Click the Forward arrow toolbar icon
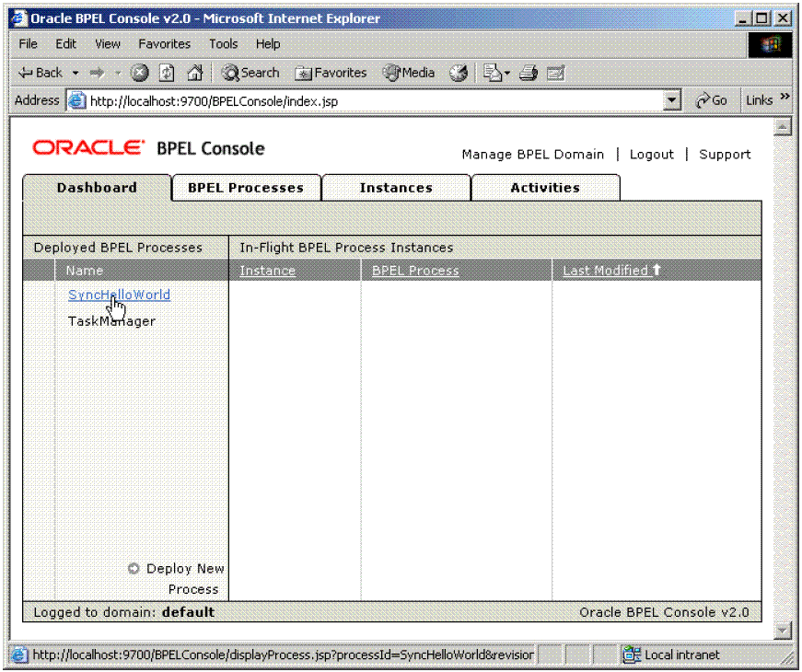Image resolution: width=802 pixels, height=672 pixels. tap(98, 73)
